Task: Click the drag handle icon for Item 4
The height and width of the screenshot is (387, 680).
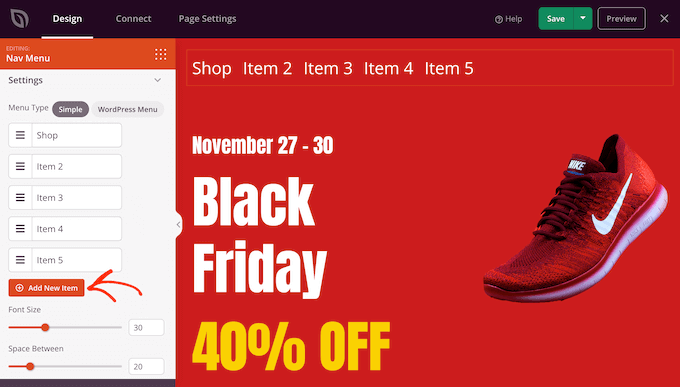Action: click(x=20, y=229)
